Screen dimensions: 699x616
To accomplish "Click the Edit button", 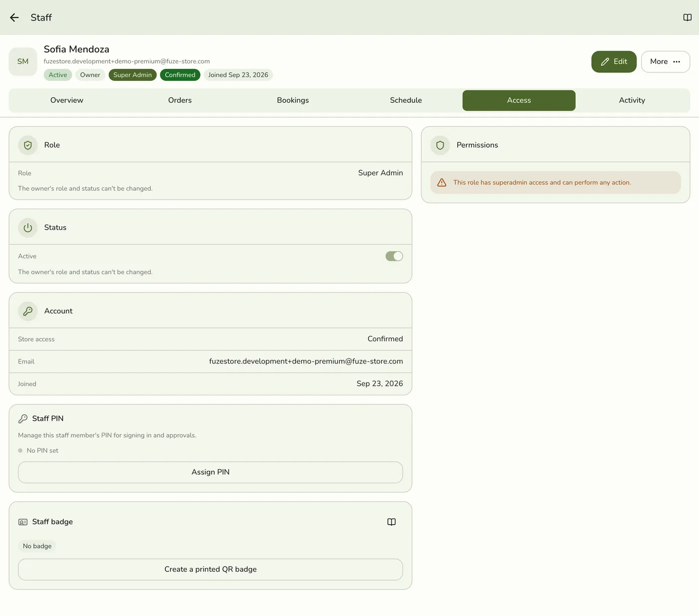I will tap(614, 62).
